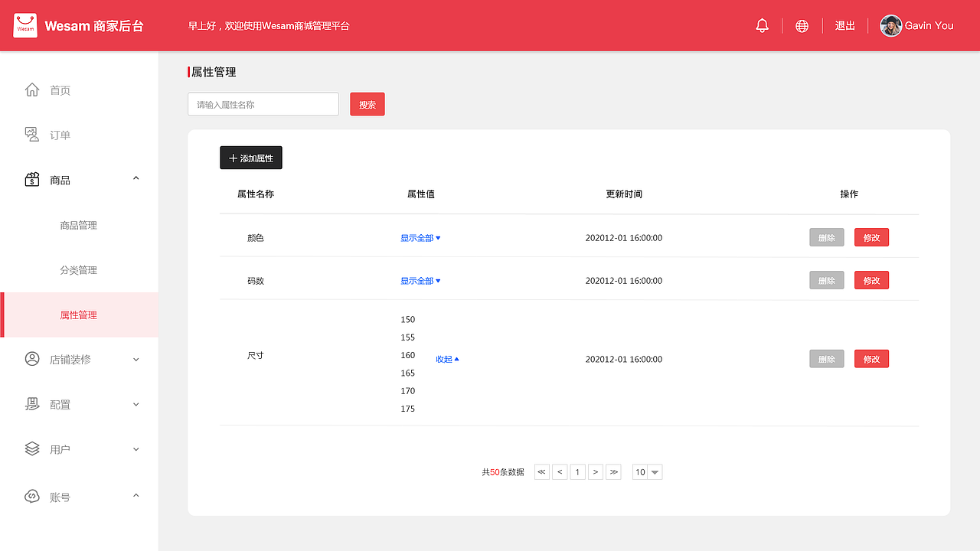
Task: Open 分类管理 from the sidebar
Action: click(79, 269)
